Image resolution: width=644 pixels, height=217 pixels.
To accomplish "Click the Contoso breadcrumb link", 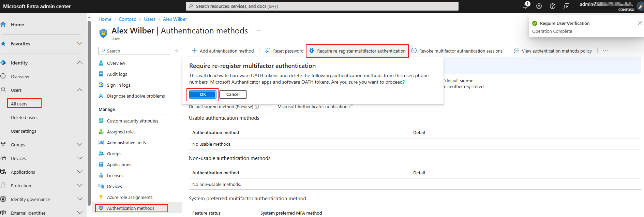I will 128,19.
